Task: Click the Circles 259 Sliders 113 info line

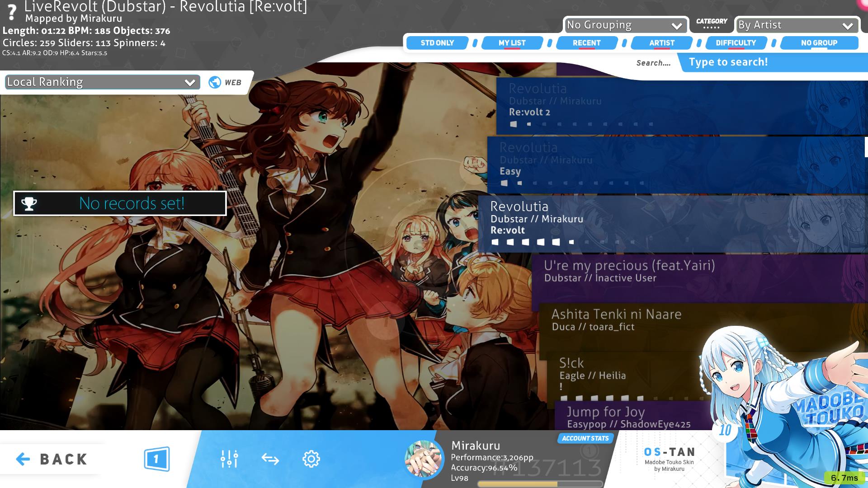Action: coord(84,43)
